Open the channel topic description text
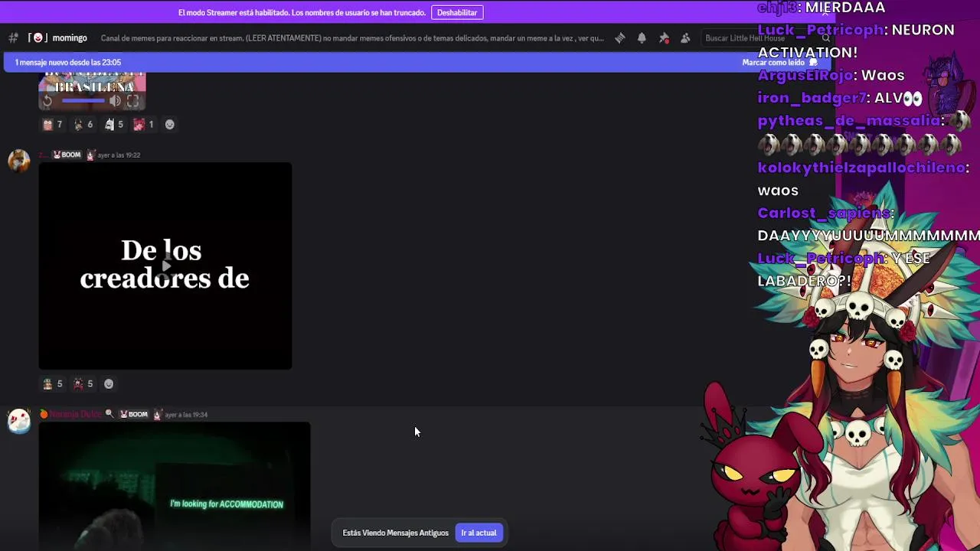The height and width of the screenshot is (551, 980). tap(352, 37)
